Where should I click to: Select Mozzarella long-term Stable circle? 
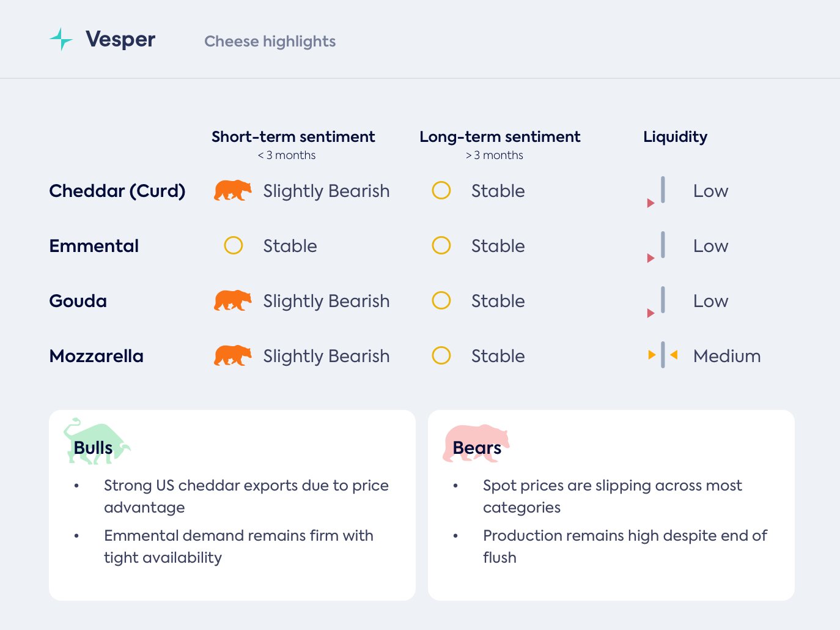(x=441, y=356)
